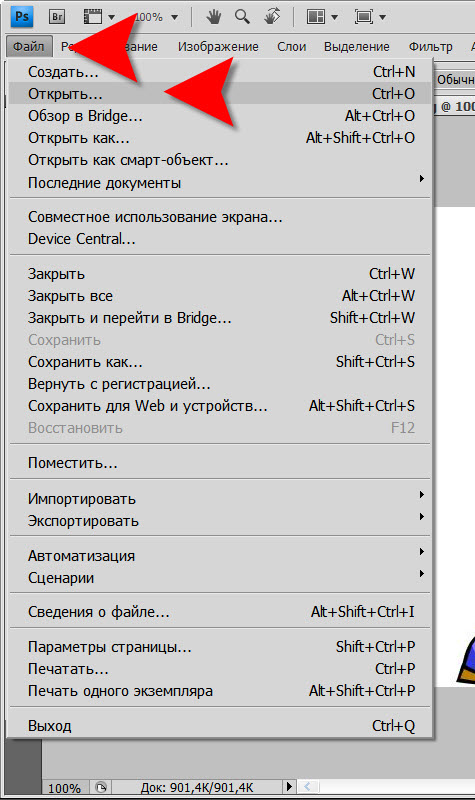This screenshot has height=800, width=475.
Task: Select the Hand tool icon
Action: [214, 17]
